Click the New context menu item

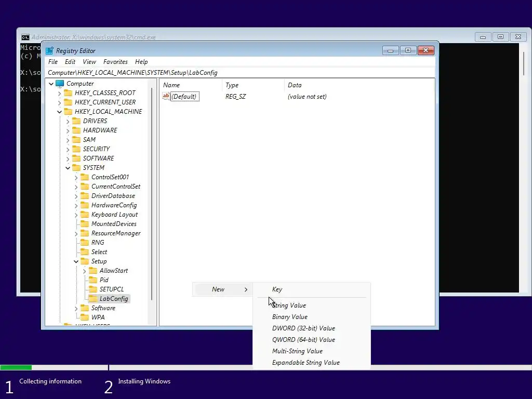[223, 289]
